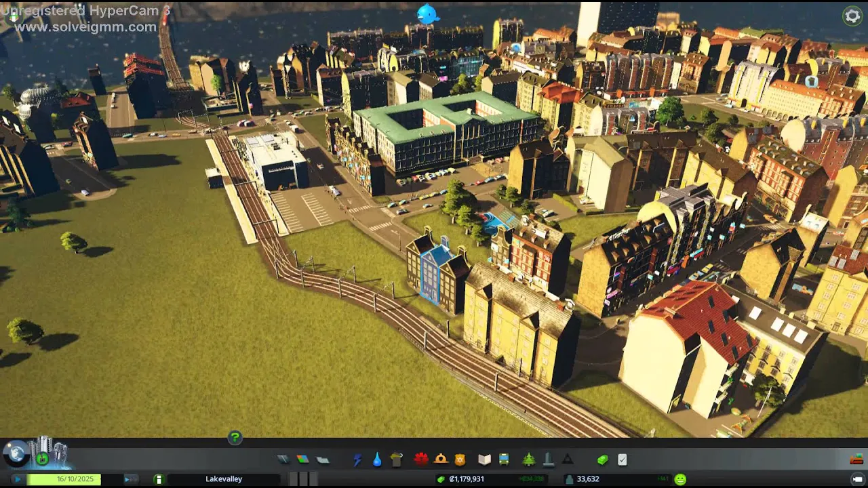Click the RCI zoning demand bars

click(x=303, y=479)
